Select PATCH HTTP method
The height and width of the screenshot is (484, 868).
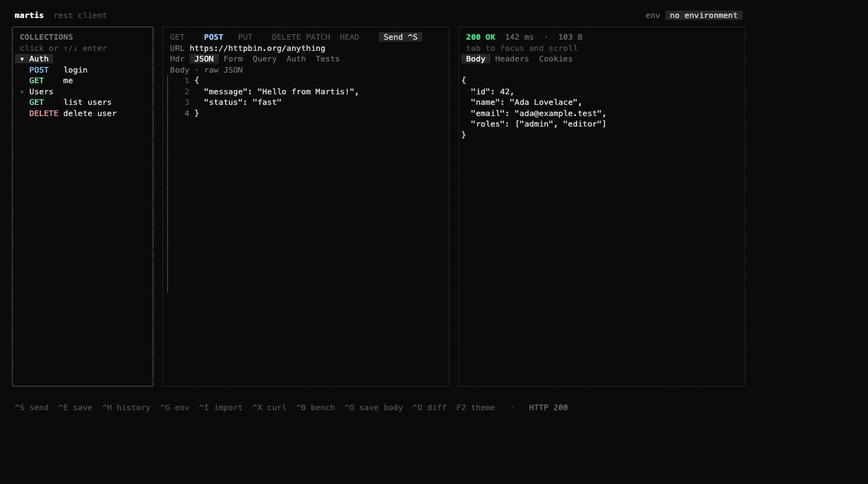coord(317,37)
